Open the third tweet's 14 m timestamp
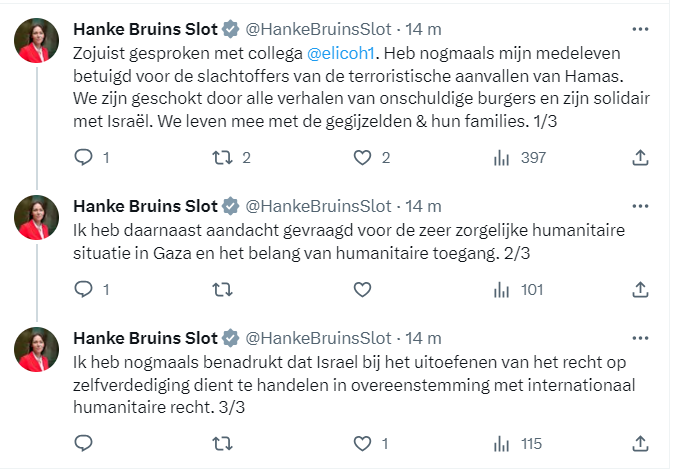This screenshot has width=675, height=469. coord(423,338)
